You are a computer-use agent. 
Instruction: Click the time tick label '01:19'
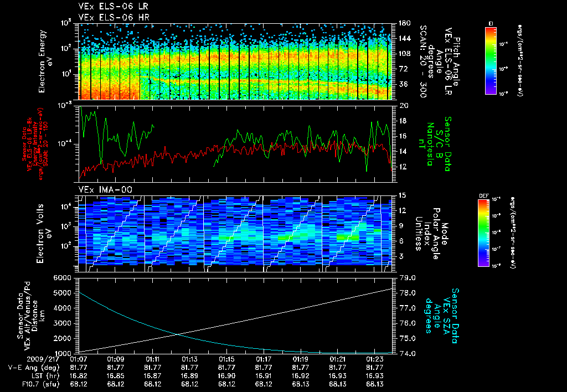(x=301, y=360)
